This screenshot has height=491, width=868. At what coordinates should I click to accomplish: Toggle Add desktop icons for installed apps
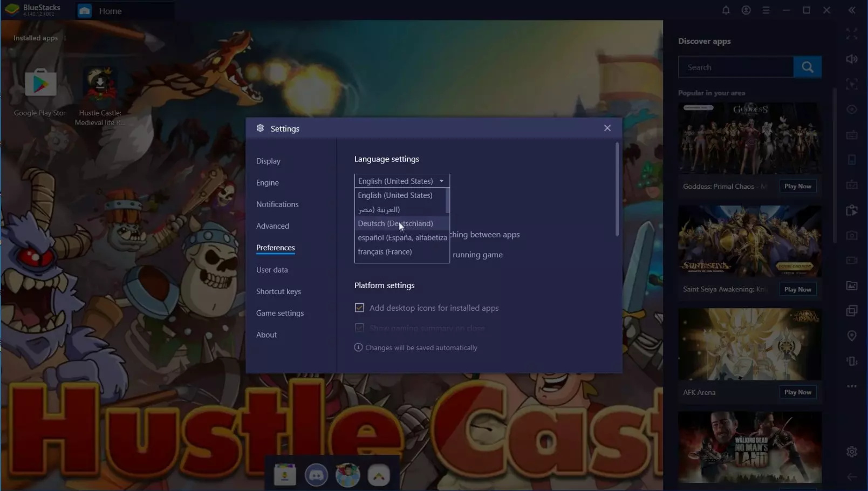click(x=359, y=308)
